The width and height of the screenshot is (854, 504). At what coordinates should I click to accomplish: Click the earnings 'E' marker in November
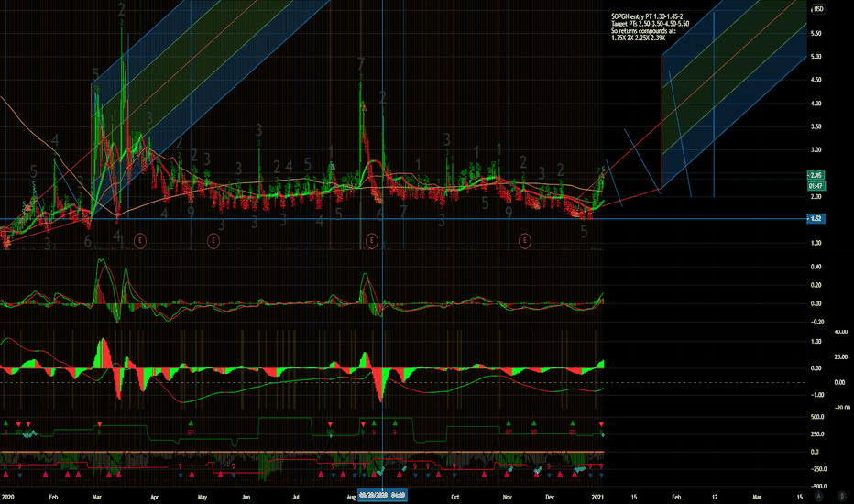(x=524, y=240)
